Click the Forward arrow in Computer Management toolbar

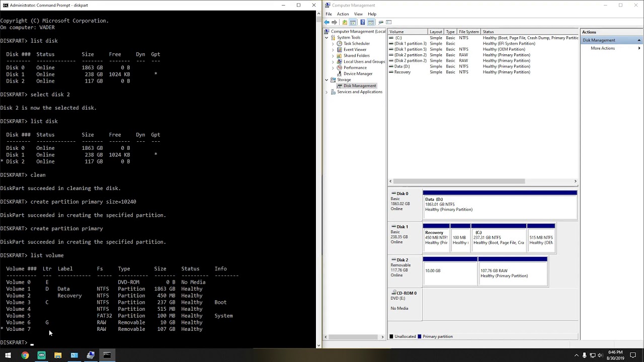pos(335,22)
